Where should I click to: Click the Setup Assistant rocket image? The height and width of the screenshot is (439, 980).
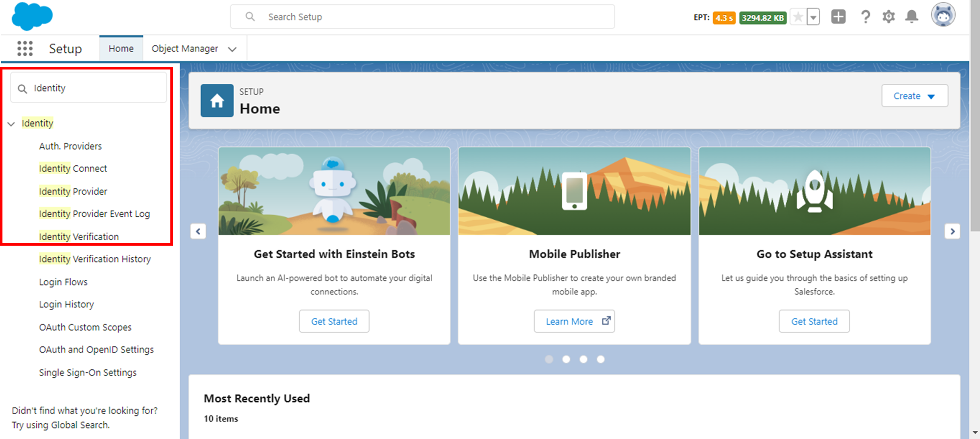(x=815, y=191)
